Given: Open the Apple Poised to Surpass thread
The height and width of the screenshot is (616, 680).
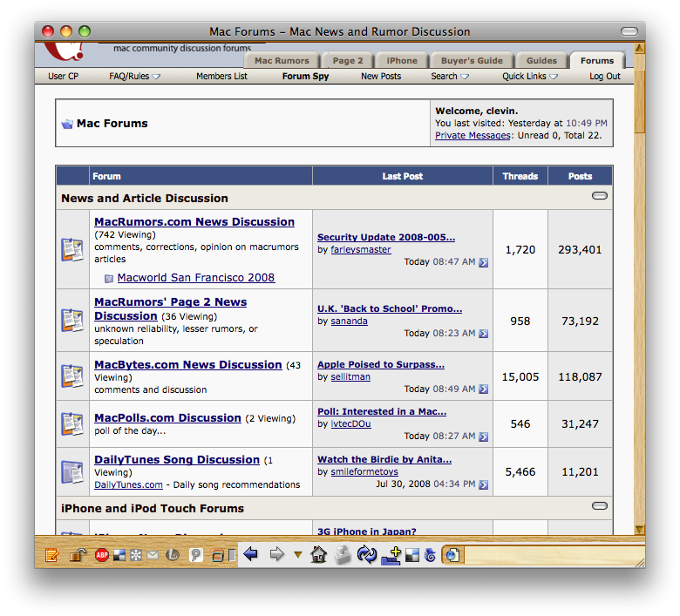Looking at the screenshot, I should coord(381,364).
